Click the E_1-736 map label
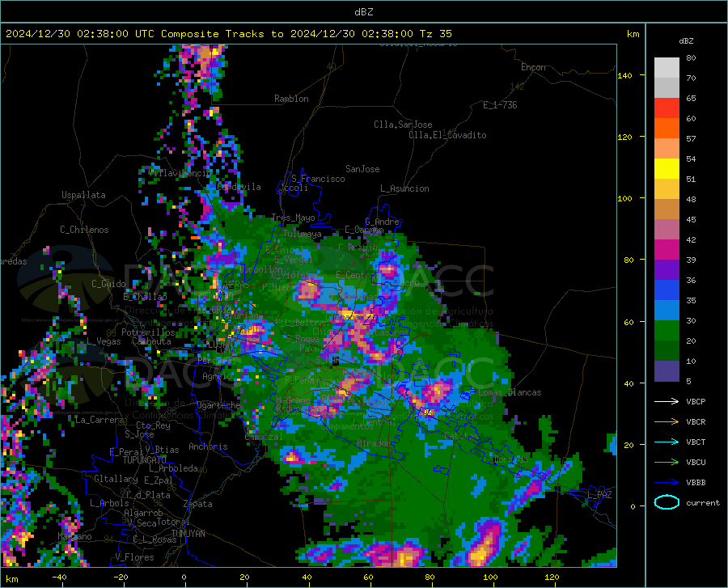 (x=500, y=105)
